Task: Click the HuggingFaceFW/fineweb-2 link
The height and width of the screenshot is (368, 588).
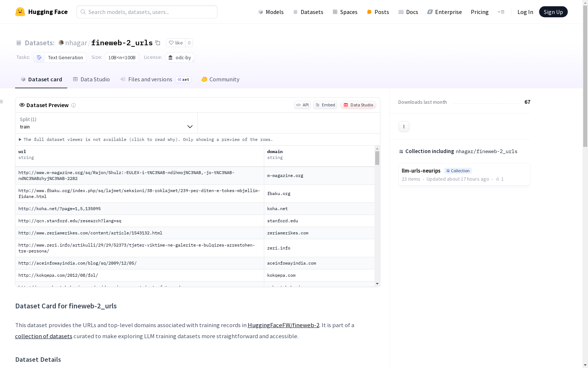Action: tap(283, 325)
